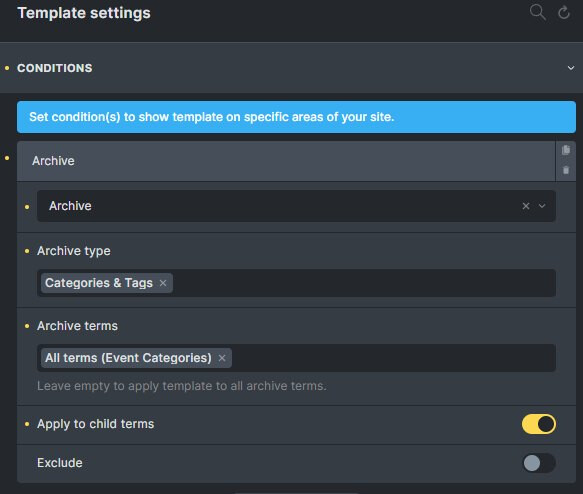Click the reset settings circular arrow icon

tap(564, 12)
